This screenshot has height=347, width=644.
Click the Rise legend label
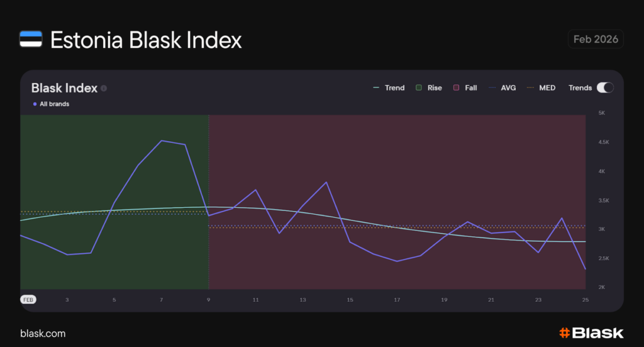pyautogui.click(x=435, y=88)
